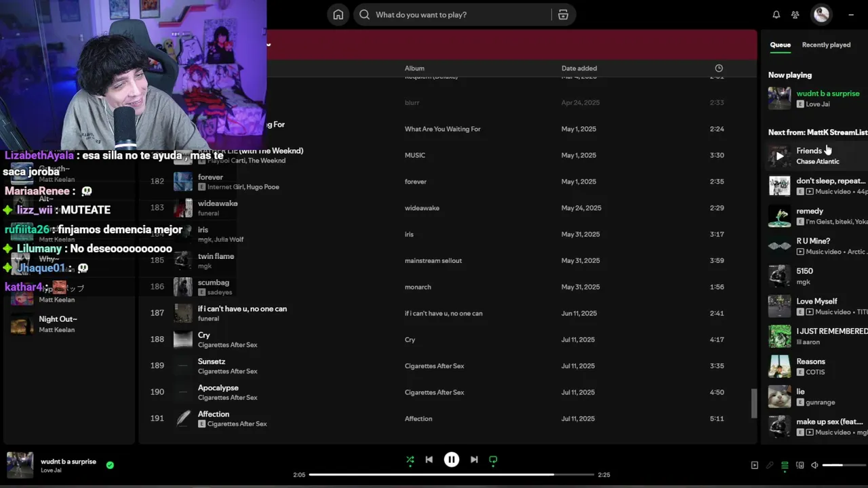
Task: Skip to the previous track
Action: (x=429, y=460)
